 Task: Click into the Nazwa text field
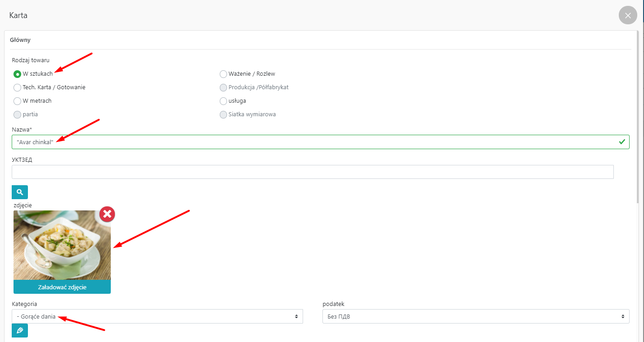(315, 142)
